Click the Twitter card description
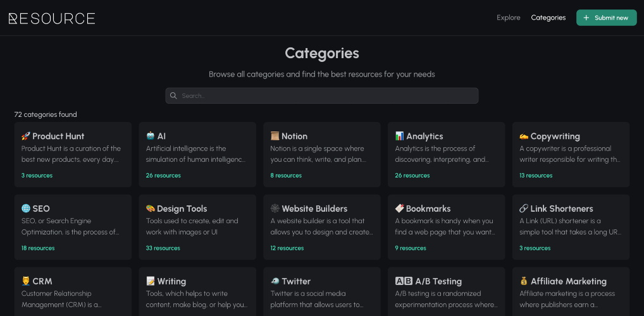This screenshot has height=316, width=644. pyautogui.click(x=317, y=299)
